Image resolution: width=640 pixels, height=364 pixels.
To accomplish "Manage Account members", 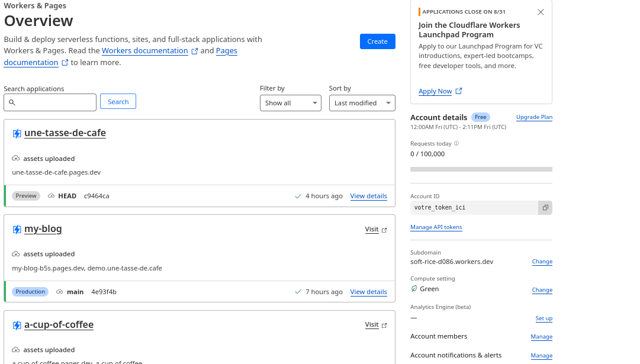I will coord(542,337).
